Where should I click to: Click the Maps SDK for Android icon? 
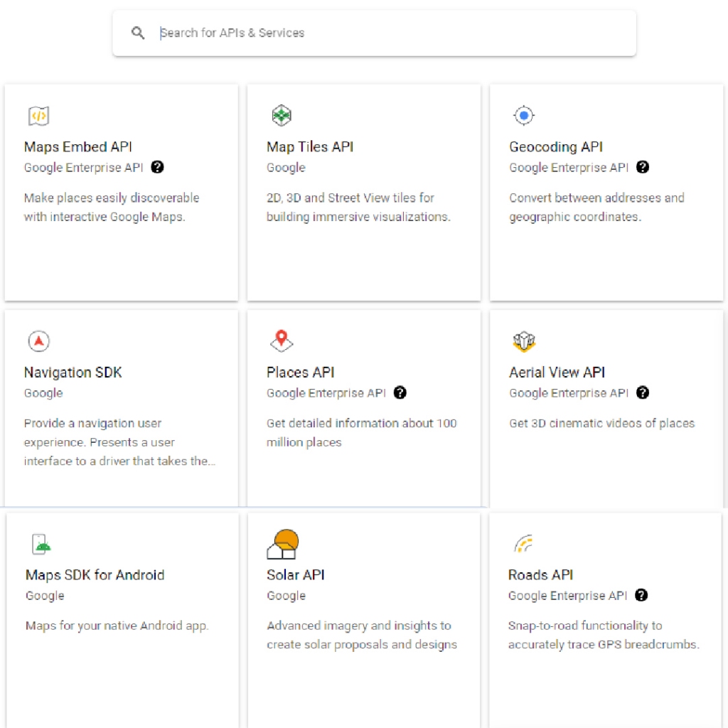click(42, 544)
